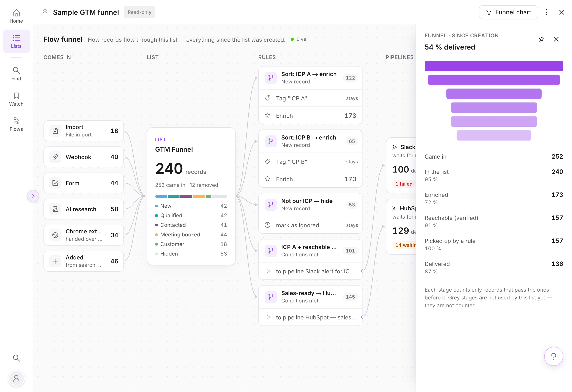This screenshot has height=392, width=572.
Task: Click the top funnel chart bar
Action: (494, 66)
